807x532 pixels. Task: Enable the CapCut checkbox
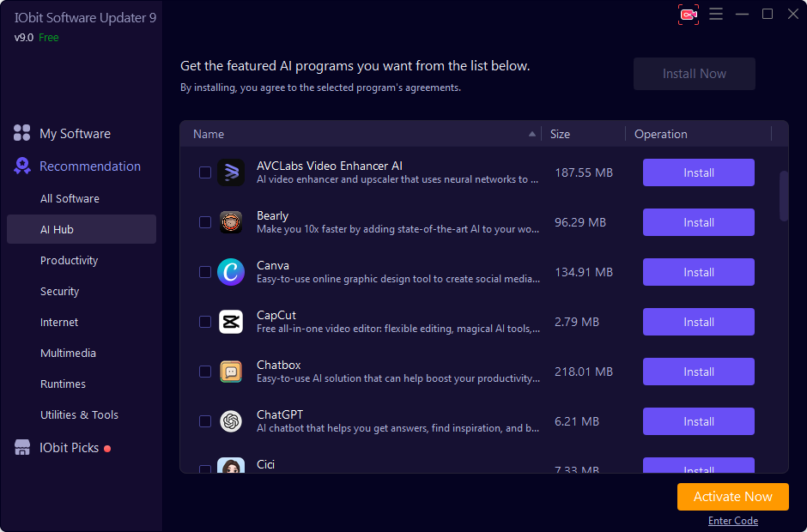[205, 322]
